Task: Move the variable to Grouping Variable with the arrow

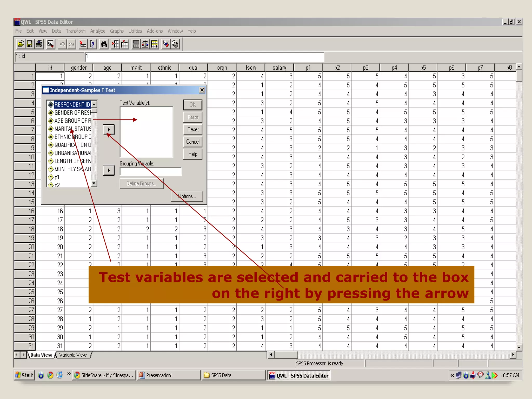Action: [x=109, y=170]
